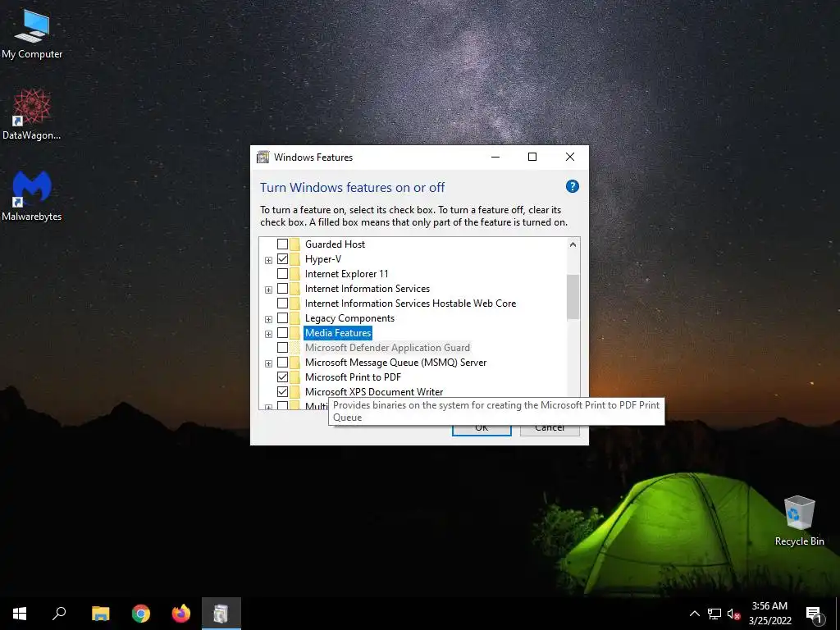Screen dimensions: 840x630
Task: Maximize the Windows Features dialog
Action: point(532,157)
